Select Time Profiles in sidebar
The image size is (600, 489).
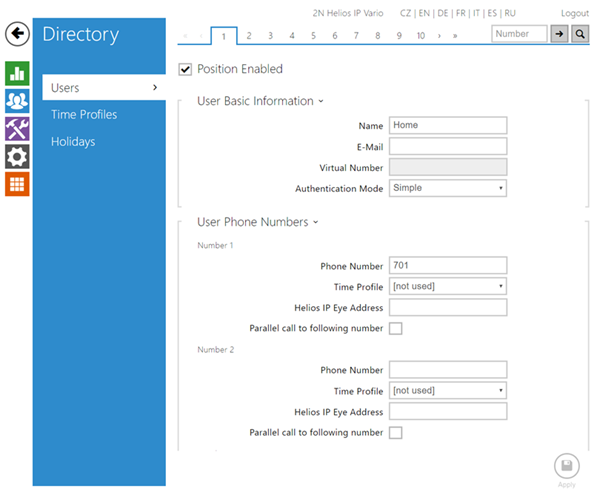click(x=84, y=115)
